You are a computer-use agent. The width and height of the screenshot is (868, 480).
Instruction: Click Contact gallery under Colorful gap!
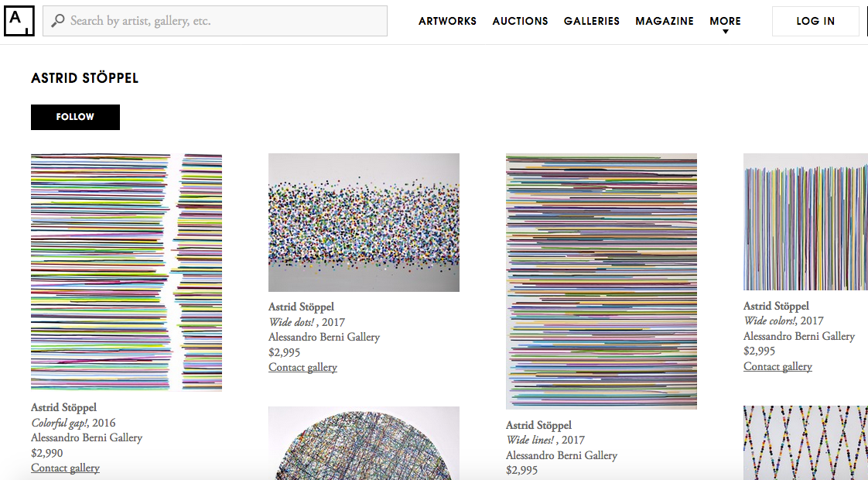(x=65, y=468)
